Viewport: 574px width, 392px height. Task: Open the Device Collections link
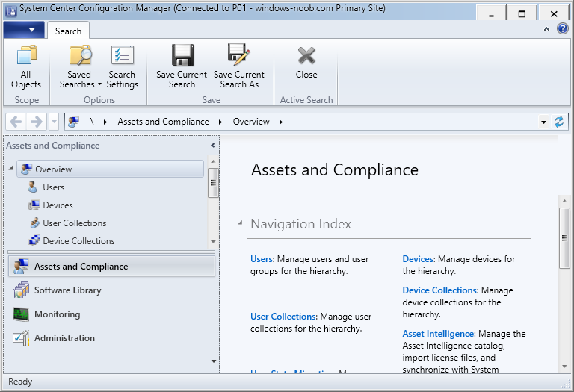(x=439, y=290)
